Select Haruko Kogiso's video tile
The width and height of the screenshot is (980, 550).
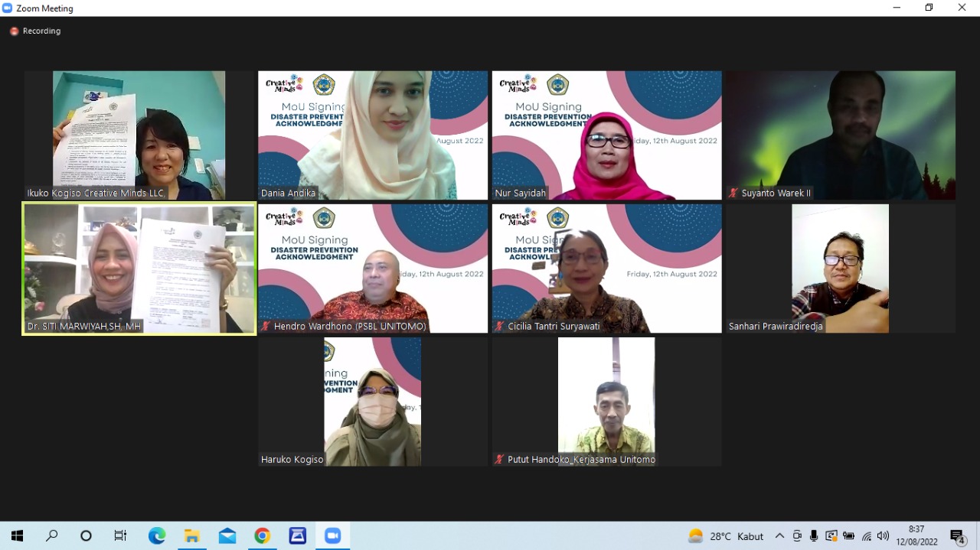click(373, 402)
